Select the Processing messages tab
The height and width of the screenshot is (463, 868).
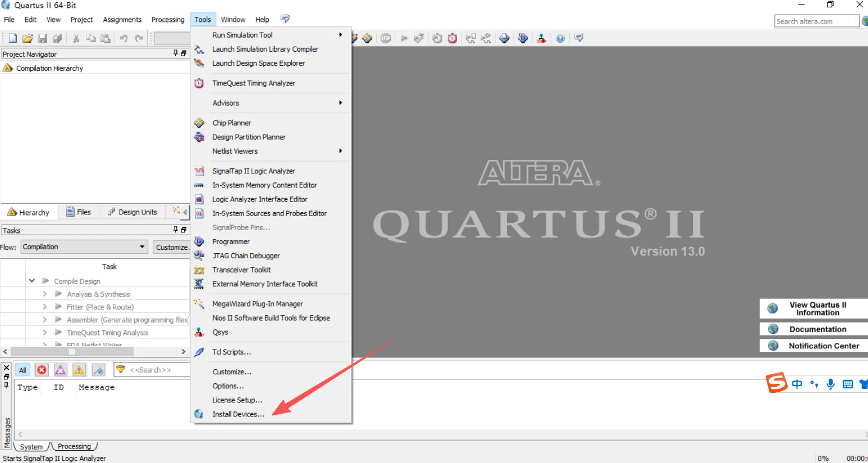[x=74, y=447]
